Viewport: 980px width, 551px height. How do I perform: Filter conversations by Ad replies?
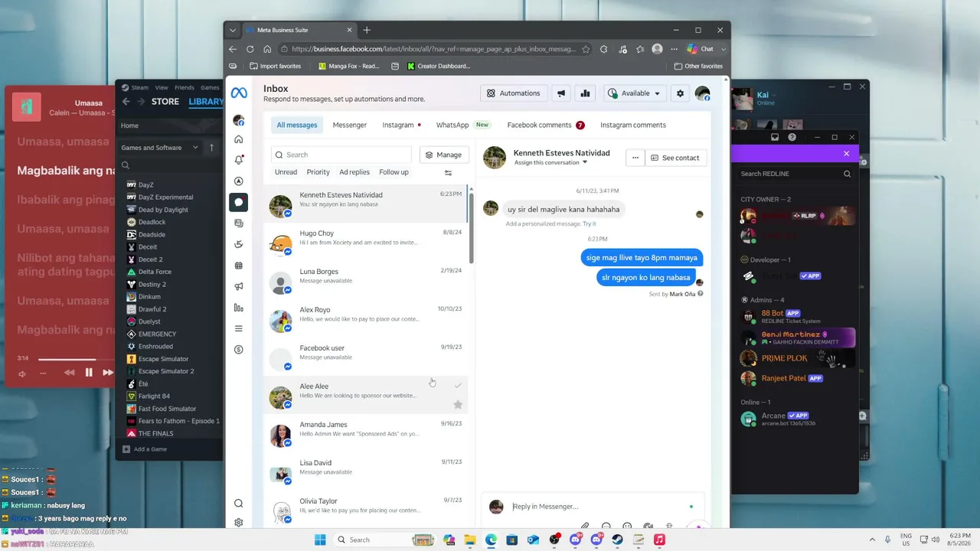tap(354, 172)
